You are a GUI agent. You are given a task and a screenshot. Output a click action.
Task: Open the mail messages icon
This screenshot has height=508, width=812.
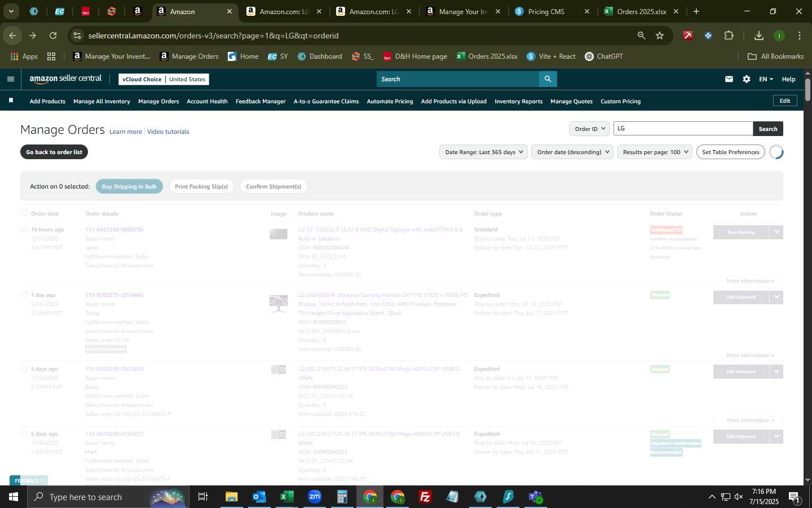729,79
